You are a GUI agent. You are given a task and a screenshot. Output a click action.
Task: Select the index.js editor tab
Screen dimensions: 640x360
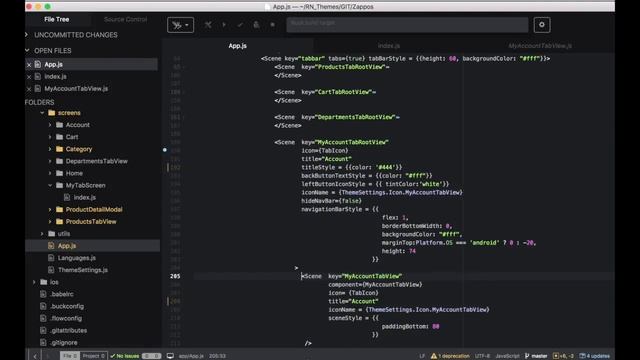[x=389, y=46]
